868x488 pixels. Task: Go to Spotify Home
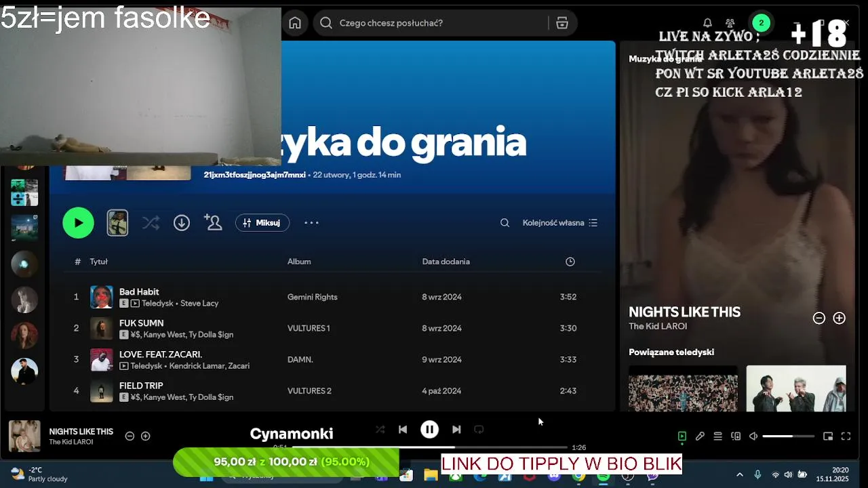(x=295, y=23)
